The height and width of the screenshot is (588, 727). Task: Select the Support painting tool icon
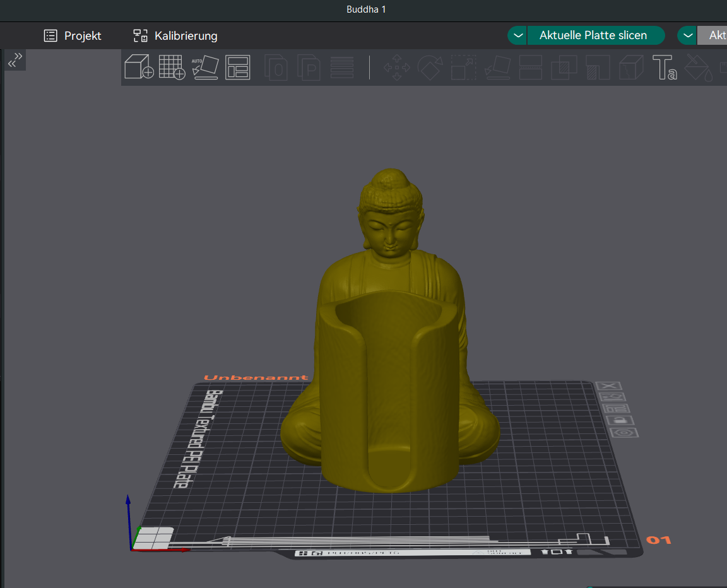click(598, 67)
